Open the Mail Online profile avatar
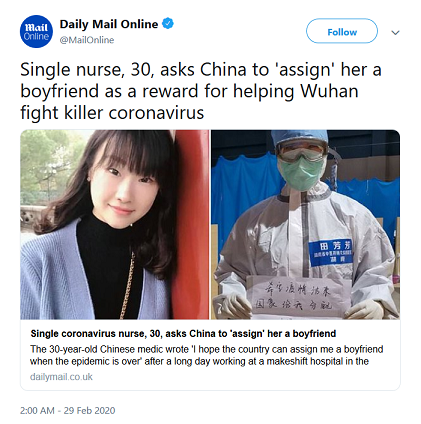The height and width of the screenshot is (424, 421). [36, 31]
